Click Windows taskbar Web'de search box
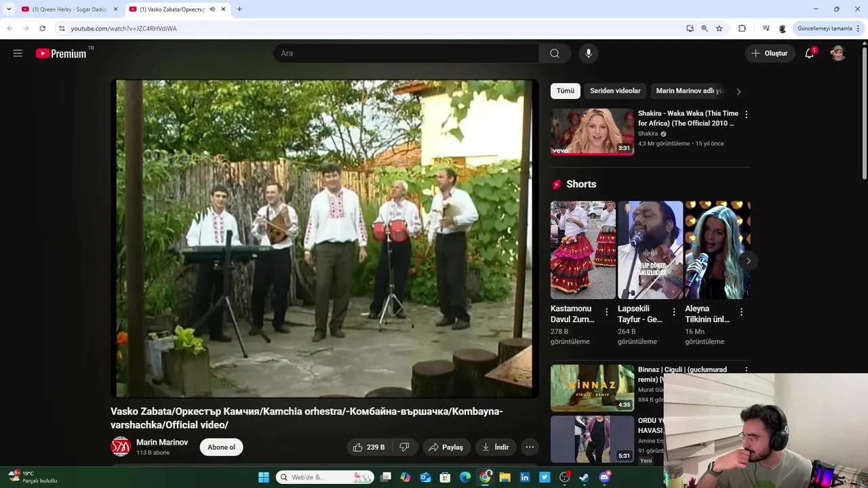 (325, 477)
